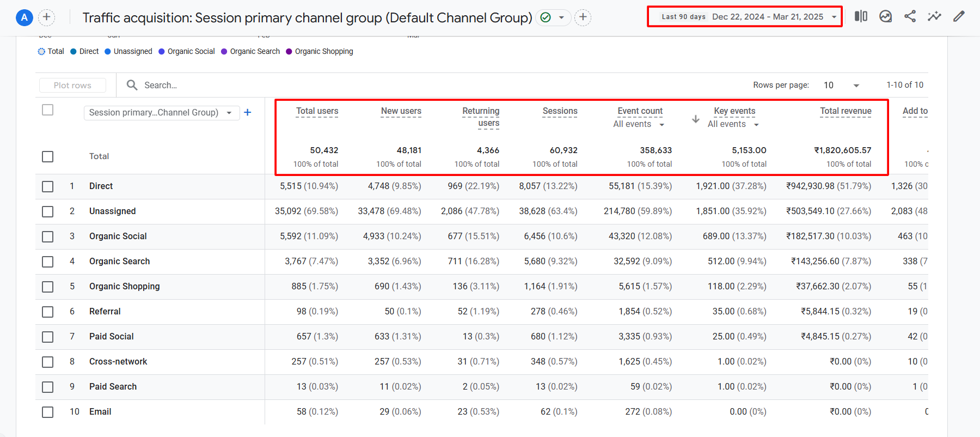This screenshot has width=980, height=437.
Task: Expand the Rows per page dropdown
Action: pyautogui.click(x=841, y=85)
